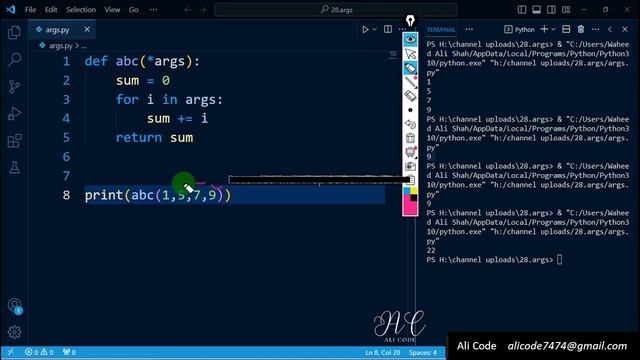Click the 'return sum' line

point(154,138)
